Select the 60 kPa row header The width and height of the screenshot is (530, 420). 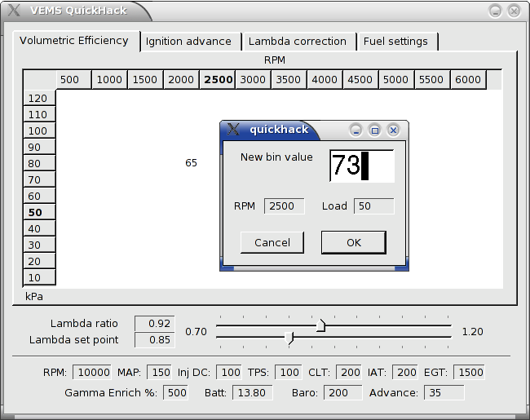tap(39, 196)
